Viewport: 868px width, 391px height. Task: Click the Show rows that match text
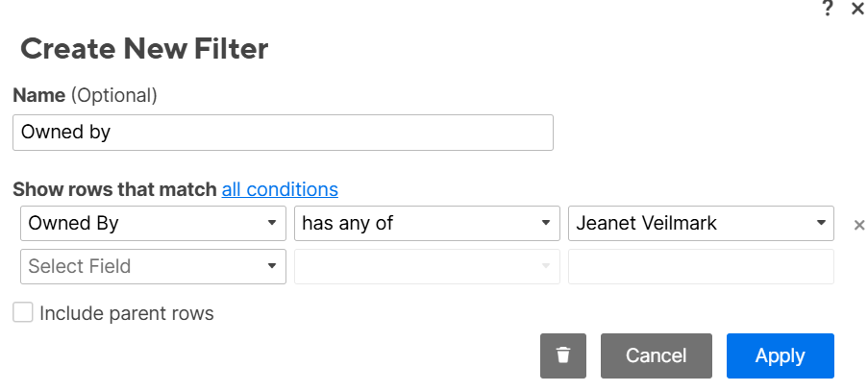point(114,189)
